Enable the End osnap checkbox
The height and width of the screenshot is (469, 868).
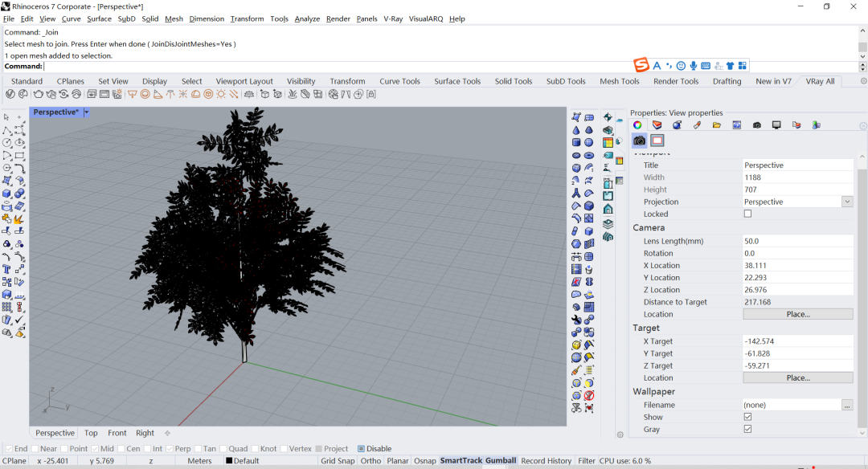[x=9, y=449]
